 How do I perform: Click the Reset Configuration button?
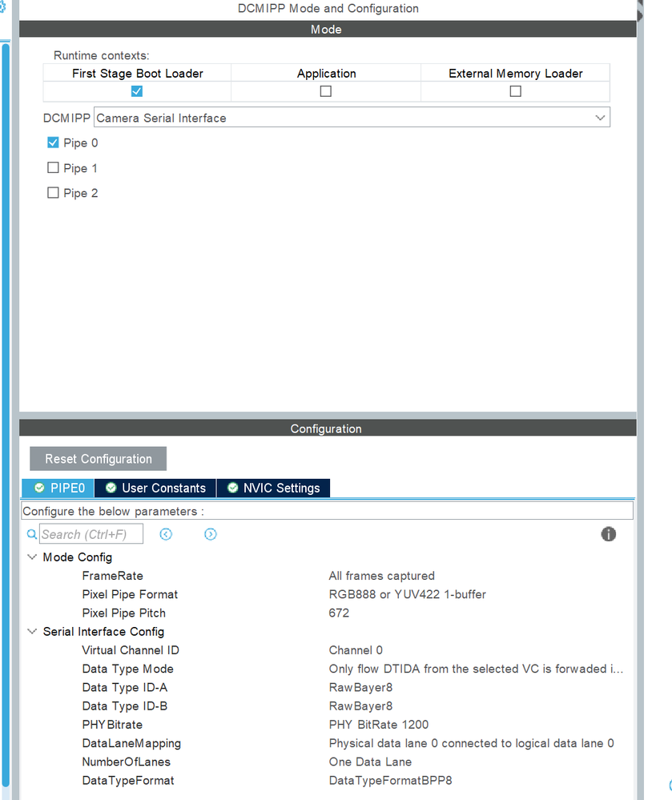coord(98,459)
